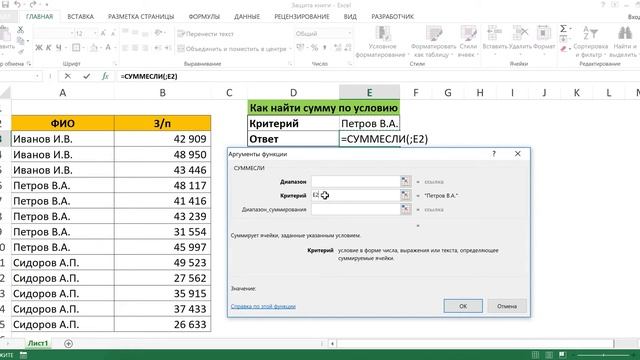
Task: Toggle Bold (Ж) formatting
Action: [x=39, y=48]
